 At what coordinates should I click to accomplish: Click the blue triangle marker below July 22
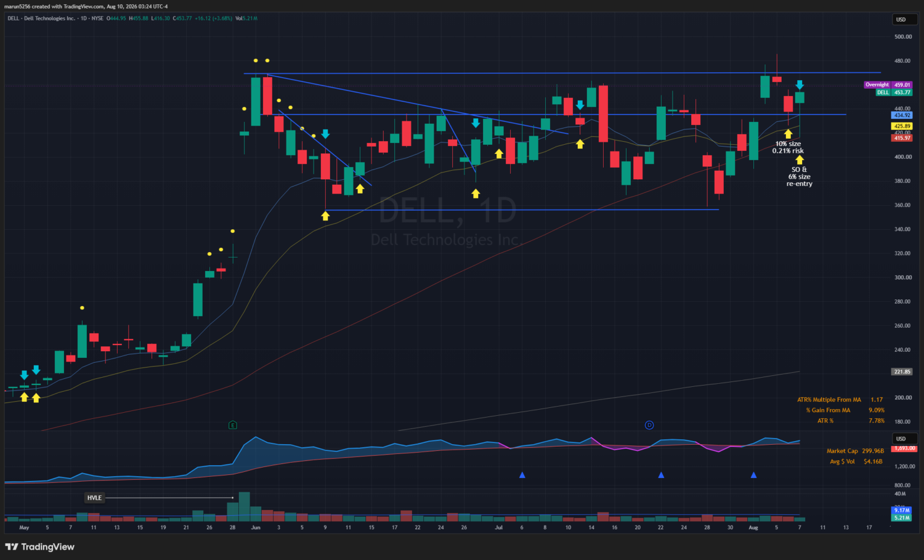661,475
